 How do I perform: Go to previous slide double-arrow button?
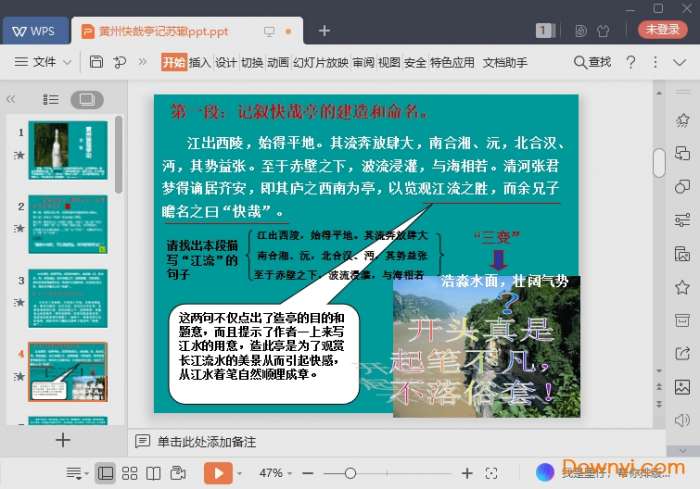(659, 387)
